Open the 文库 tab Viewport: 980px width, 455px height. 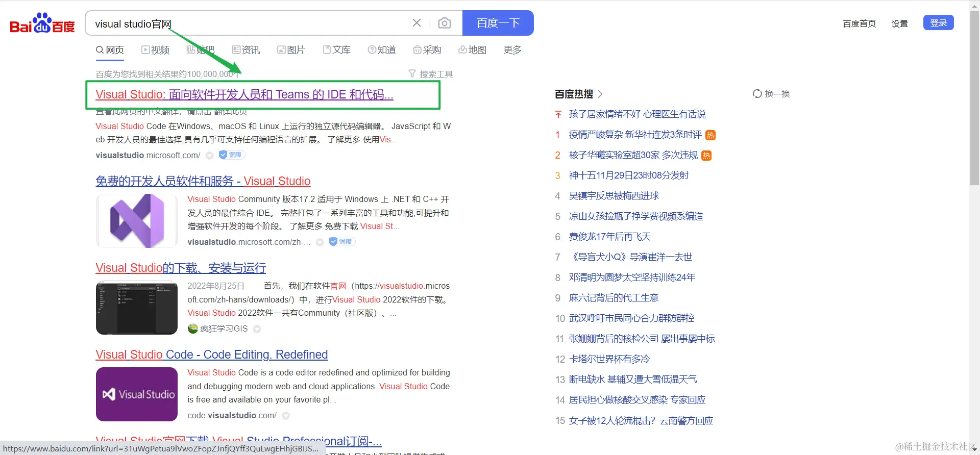pyautogui.click(x=336, y=50)
